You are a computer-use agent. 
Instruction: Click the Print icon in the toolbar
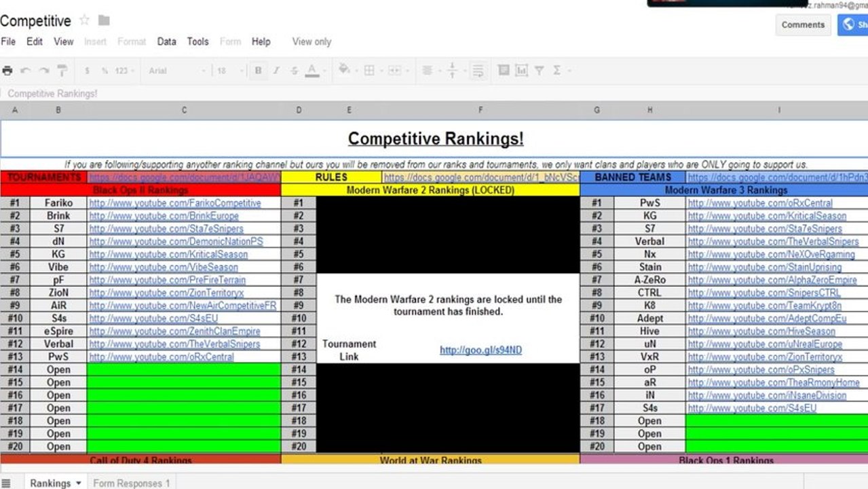(x=7, y=70)
